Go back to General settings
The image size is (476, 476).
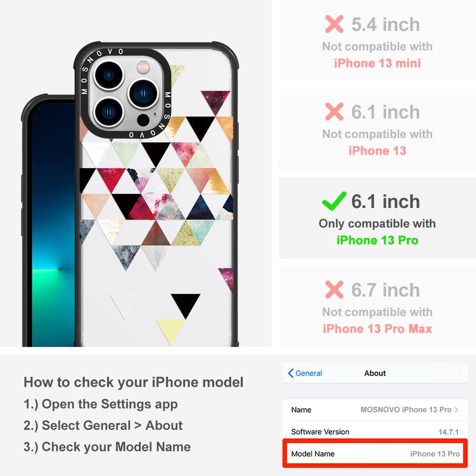[305, 373]
